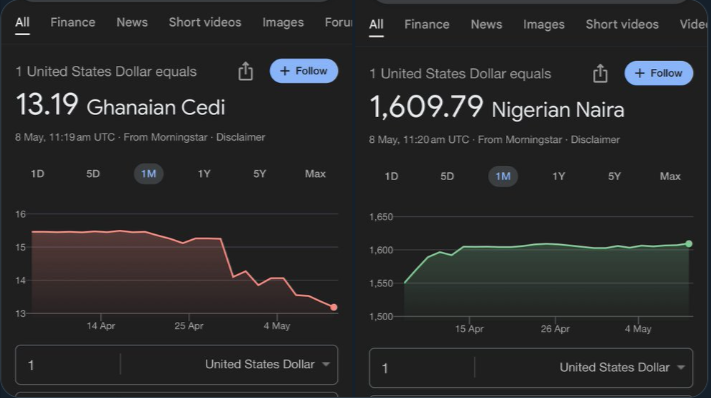Switch Naira chart to 1Y range
The width and height of the screenshot is (711, 398).
pyautogui.click(x=558, y=176)
